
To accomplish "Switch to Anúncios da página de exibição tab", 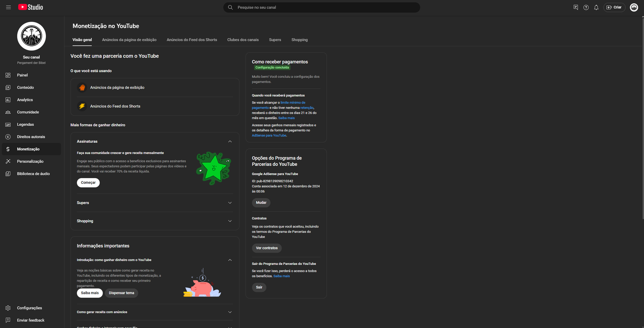I will pos(129,40).
